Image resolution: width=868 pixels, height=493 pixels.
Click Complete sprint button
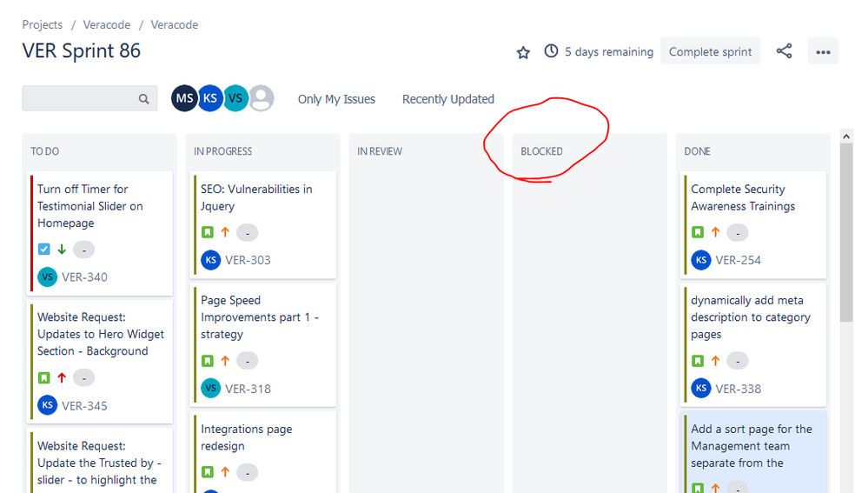coord(710,51)
